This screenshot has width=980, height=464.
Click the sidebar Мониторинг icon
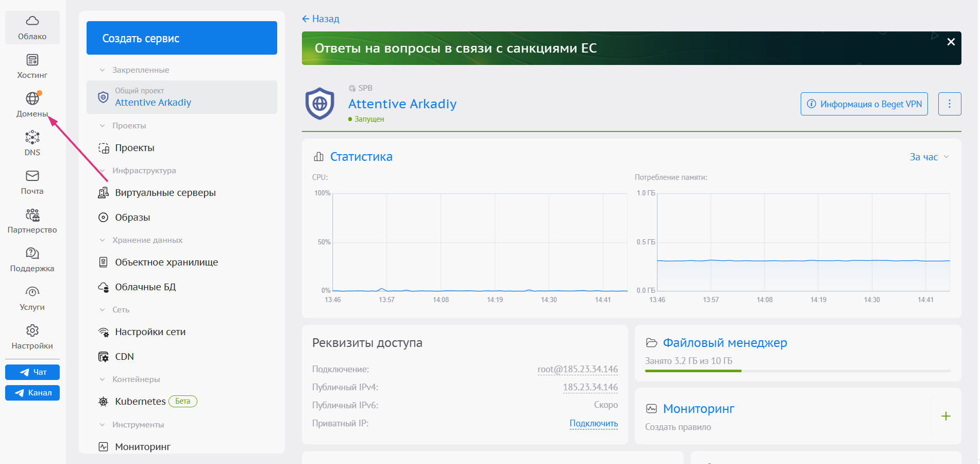pos(104,447)
